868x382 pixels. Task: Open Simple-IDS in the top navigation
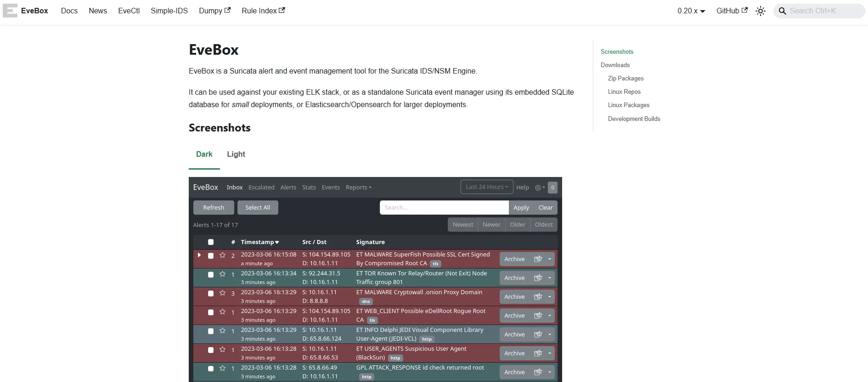[x=169, y=11]
